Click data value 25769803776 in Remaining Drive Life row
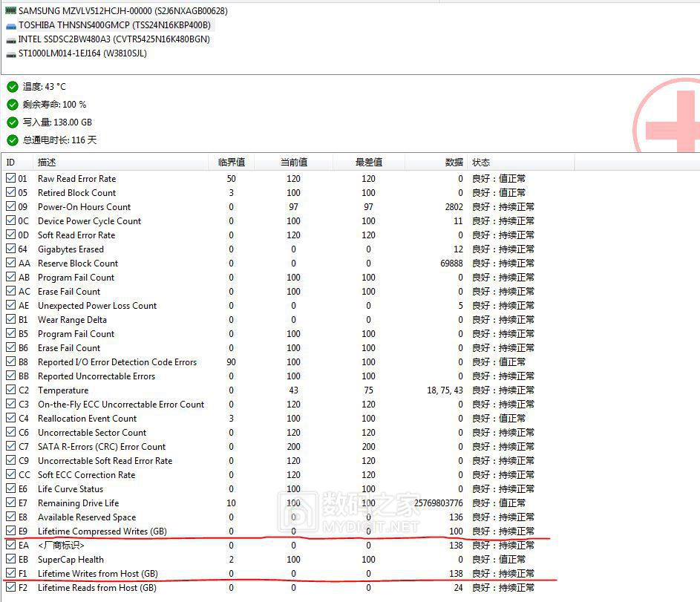 (439, 503)
